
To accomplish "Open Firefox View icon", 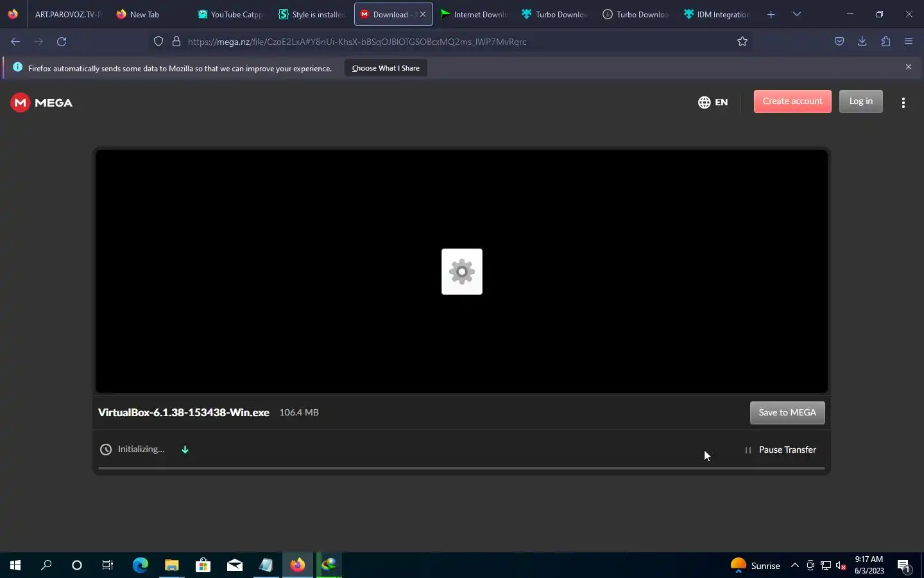I will (13, 14).
